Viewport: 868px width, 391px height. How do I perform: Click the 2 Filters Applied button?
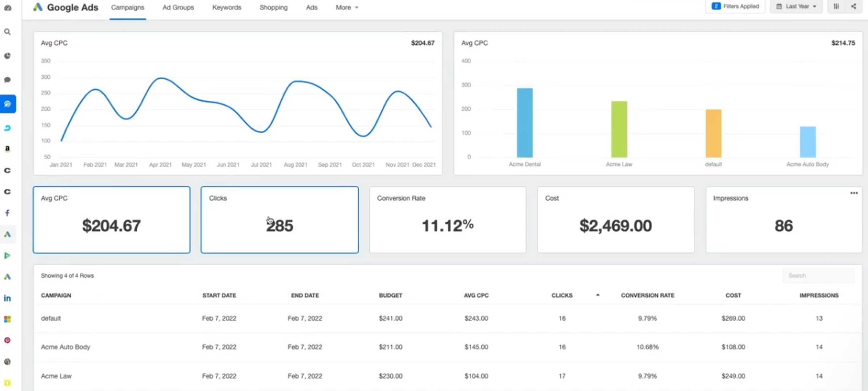[x=735, y=7]
